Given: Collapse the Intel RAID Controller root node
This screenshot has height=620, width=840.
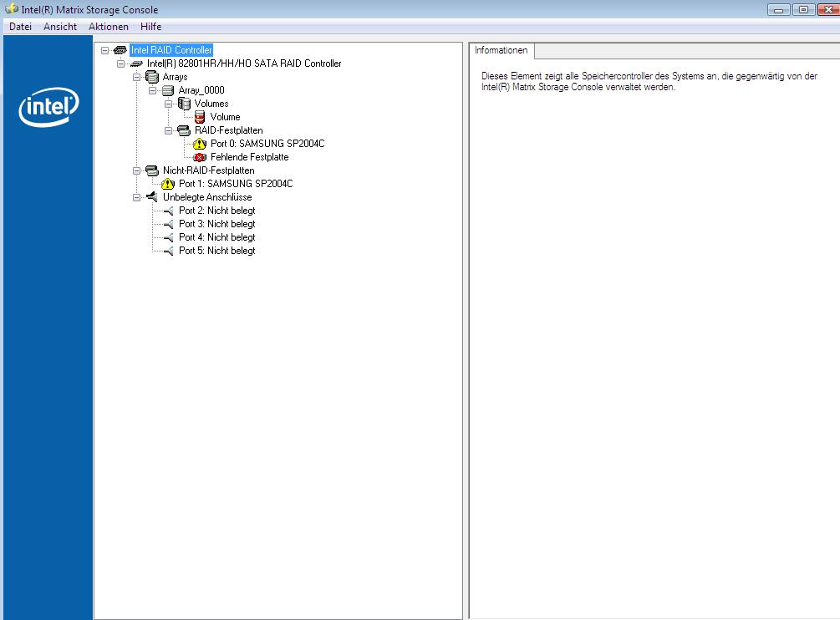Looking at the screenshot, I should pyautogui.click(x=105, y=50).
